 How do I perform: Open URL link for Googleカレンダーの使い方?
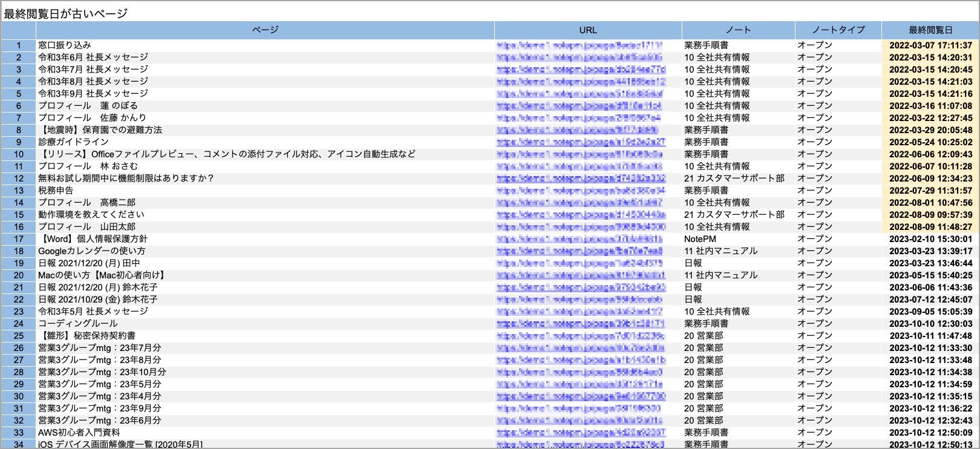tap(579, 251)
